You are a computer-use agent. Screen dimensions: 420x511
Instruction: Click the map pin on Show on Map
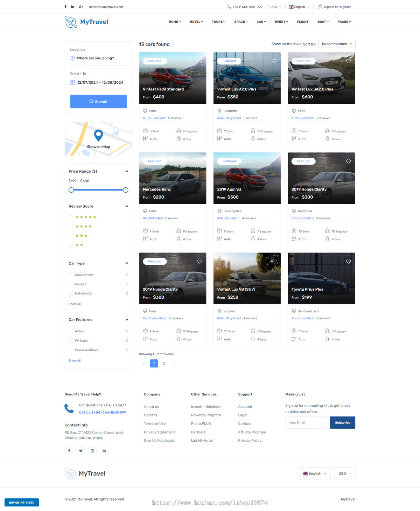[99, 135]
